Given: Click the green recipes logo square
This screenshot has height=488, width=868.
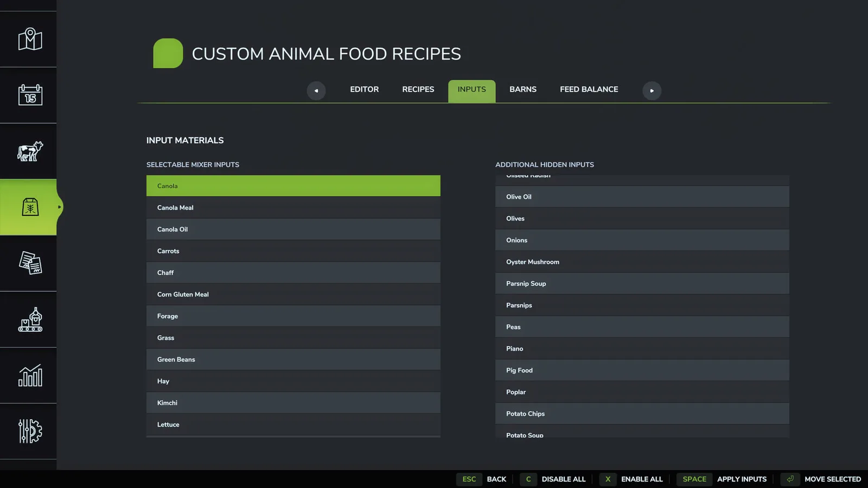Looking at the screenshot, I should click(x=168, y=53).
